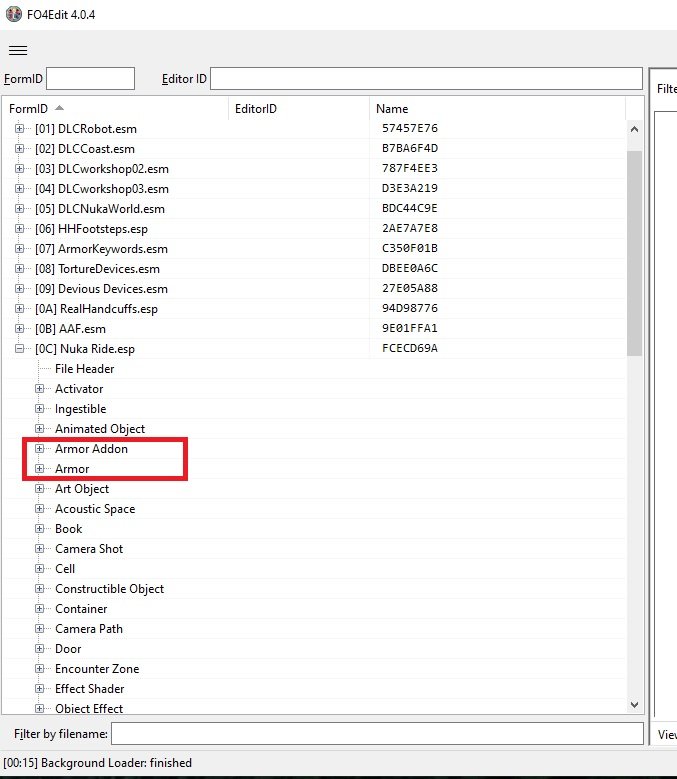Collapse the Nuka Ride.esp plugin node
This screenshot has height=779, width=677.
point(20,349)
